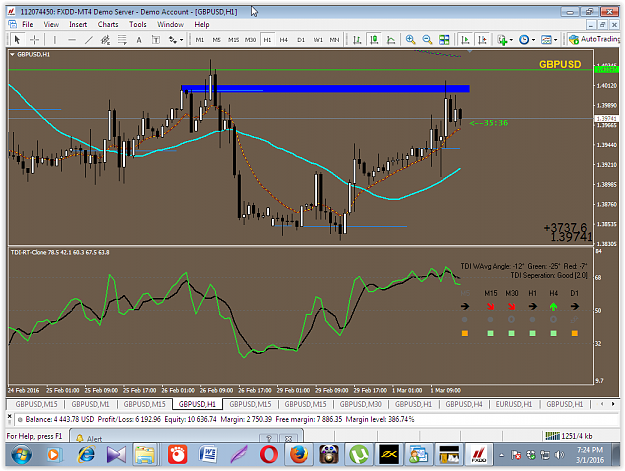Switch to H4 timeframe button
Viewport: 625px width, 471px height.
[283, 39]
